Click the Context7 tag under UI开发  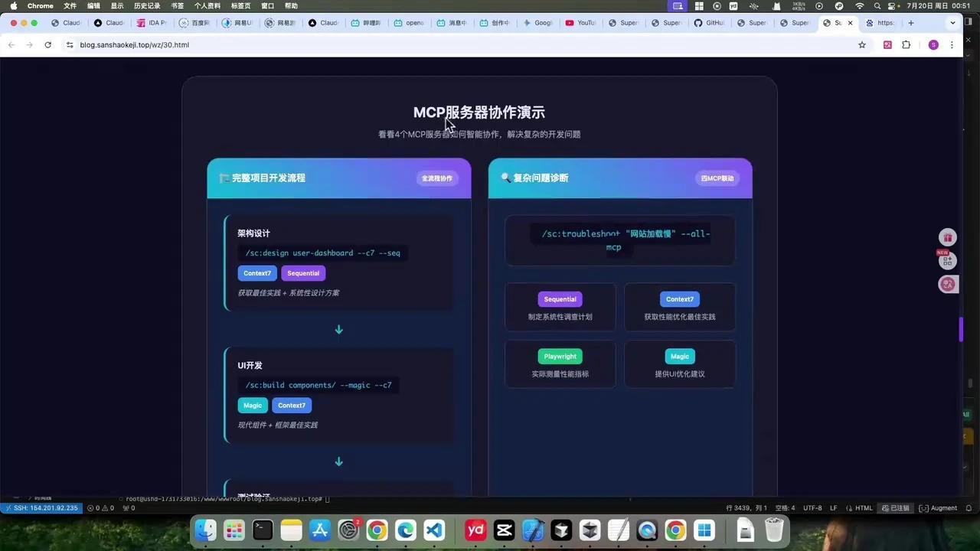click(x=292, y=406)
